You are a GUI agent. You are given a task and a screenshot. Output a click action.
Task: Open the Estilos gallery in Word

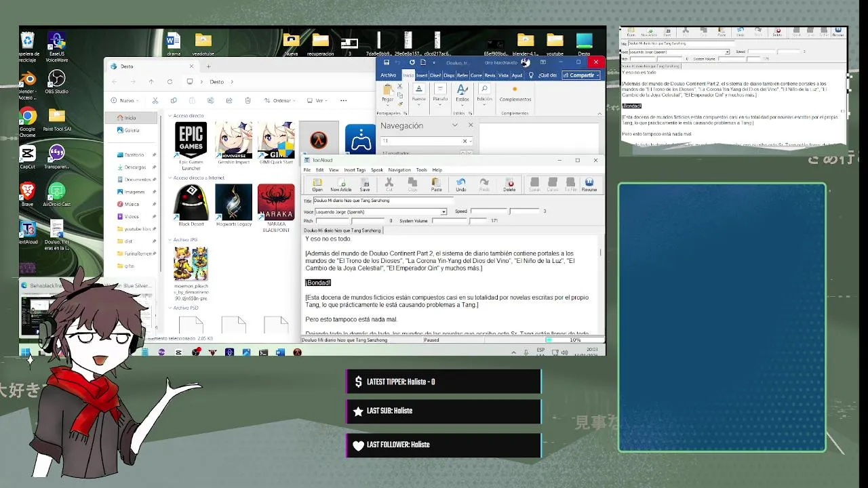coord(462,94)
